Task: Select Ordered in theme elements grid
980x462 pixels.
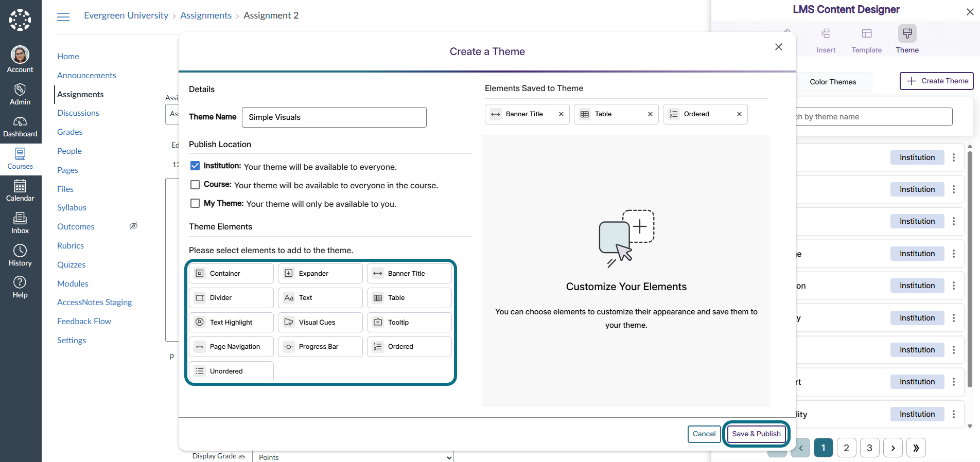Action: [x=409, y=346]
